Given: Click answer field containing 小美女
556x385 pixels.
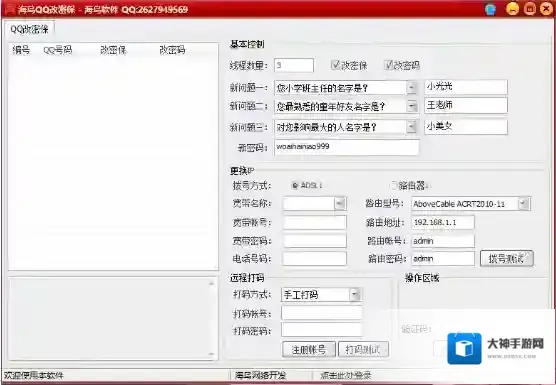Looking at the screenshot, I should point(466,127).
